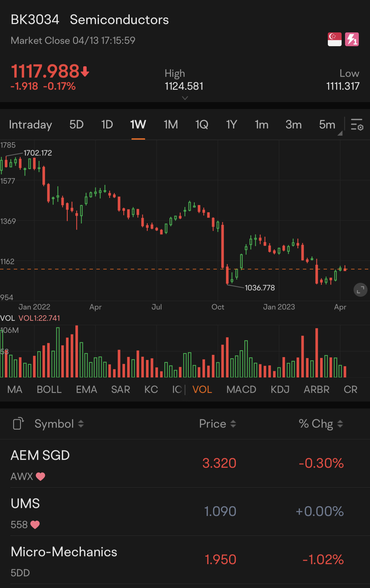Image resolution: width=370 pixels, height=588 pixels.
Task: Select CR sub-chart indicator
Action: click(350, 390)
